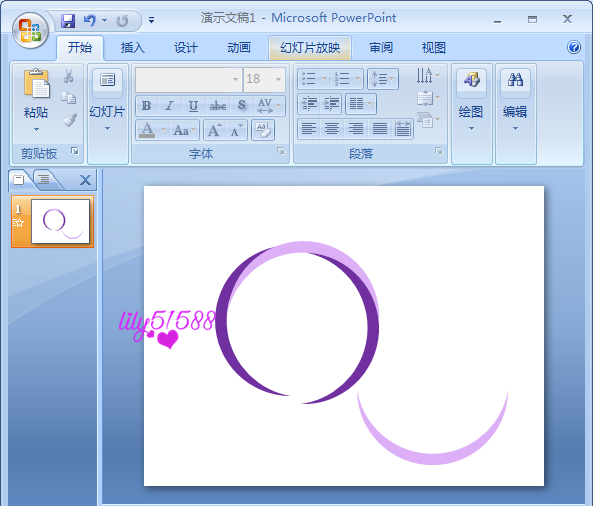Screen dimensions: 593x506
Task: Justify the paragraph text
Action: pos(380,129)
